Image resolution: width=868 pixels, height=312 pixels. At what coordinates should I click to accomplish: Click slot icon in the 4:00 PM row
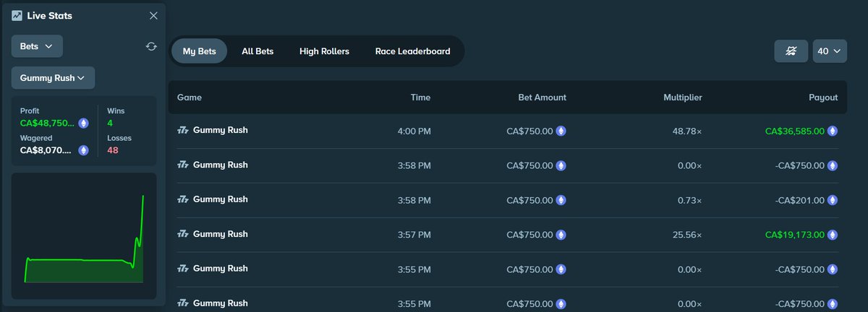(183, 131)
